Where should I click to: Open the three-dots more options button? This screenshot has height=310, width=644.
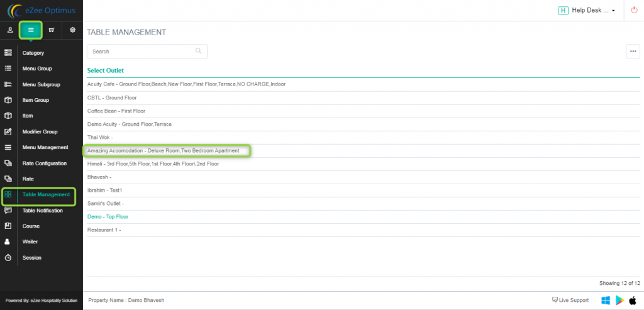[x=633, y=52]
